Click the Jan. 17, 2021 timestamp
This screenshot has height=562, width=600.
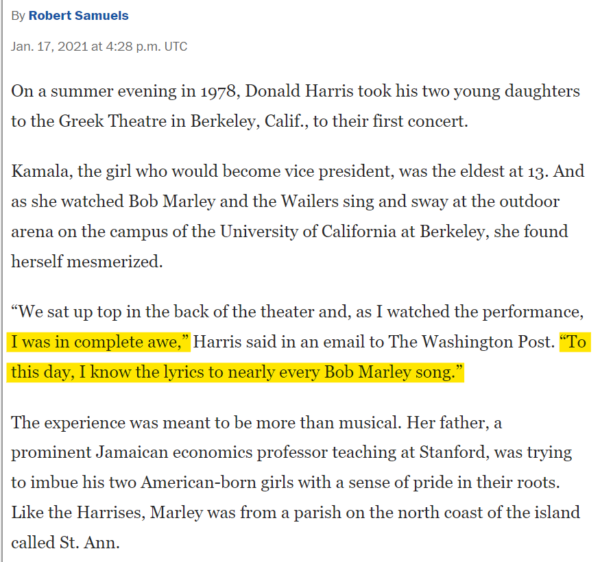point(99,47)
